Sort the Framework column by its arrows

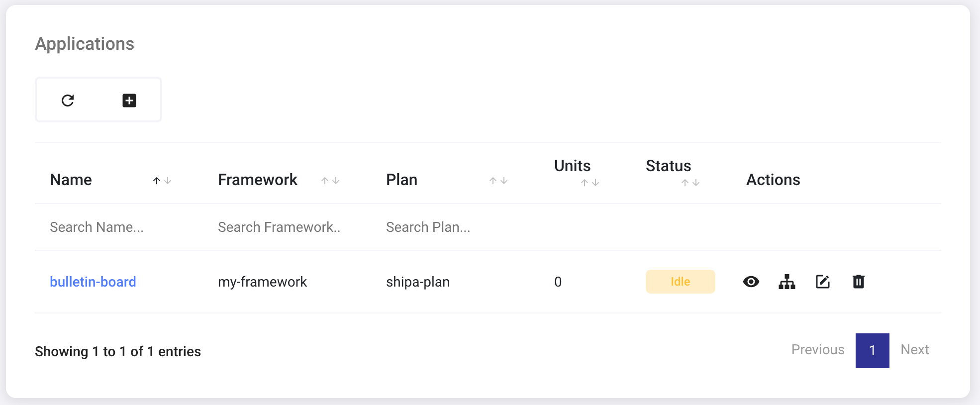(x=330, y=181)
